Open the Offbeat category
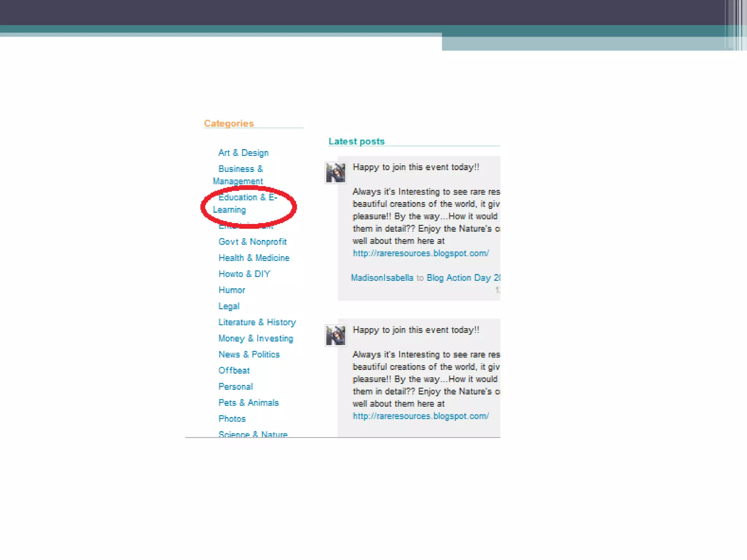Viewport: 747px width, 560px height. coord(234,370)
